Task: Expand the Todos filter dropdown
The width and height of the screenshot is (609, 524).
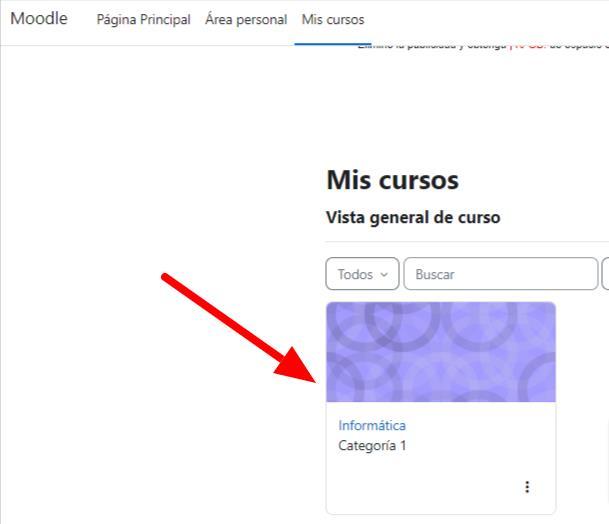Action: (x=362, y=274)
